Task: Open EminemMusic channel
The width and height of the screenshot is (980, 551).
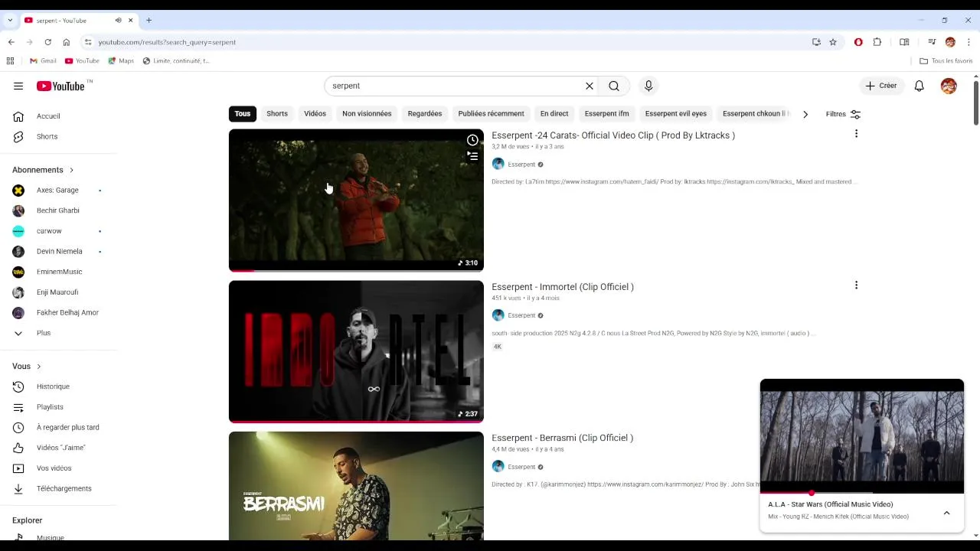Action: (x=59, y=272)
